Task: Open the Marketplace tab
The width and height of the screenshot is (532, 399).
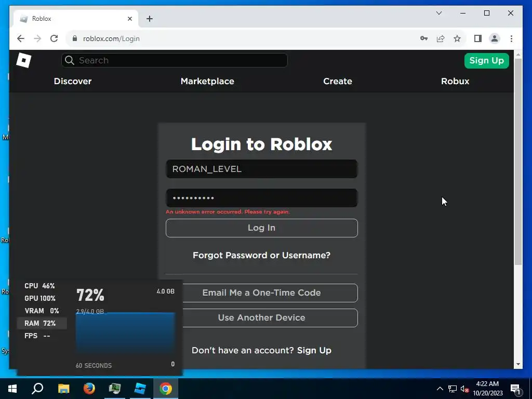Action: tap(207, 81)
